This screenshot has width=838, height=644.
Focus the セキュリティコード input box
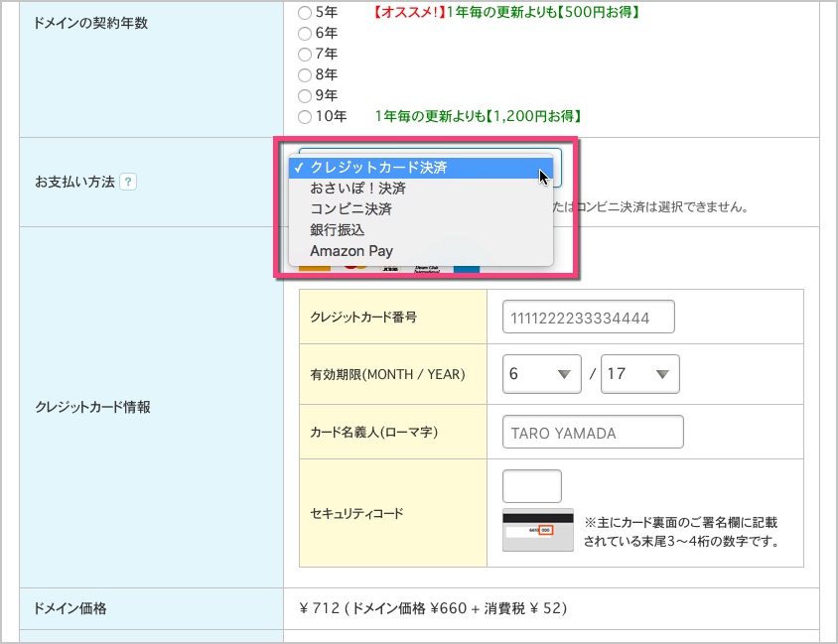[x=532, y=486]
